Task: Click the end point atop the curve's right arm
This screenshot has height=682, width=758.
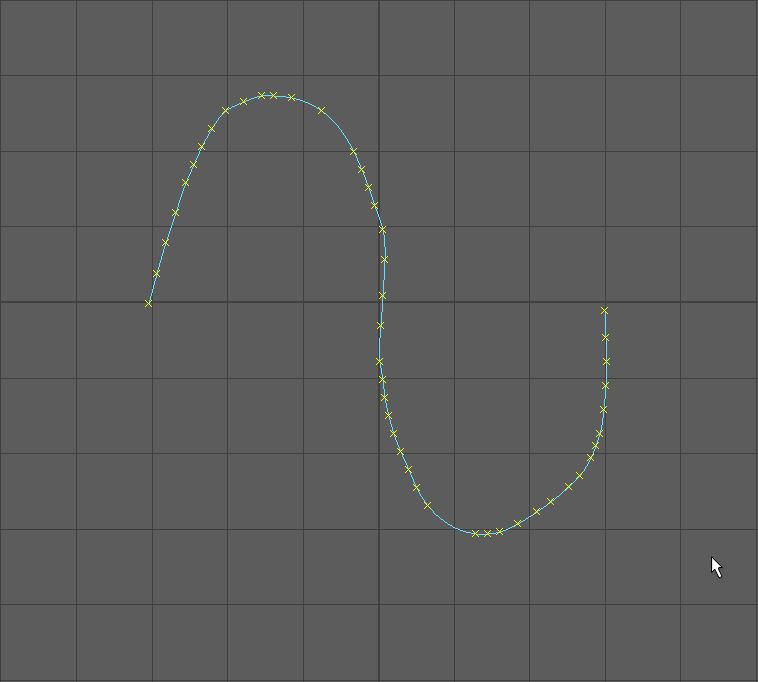Action: [604, 311]
